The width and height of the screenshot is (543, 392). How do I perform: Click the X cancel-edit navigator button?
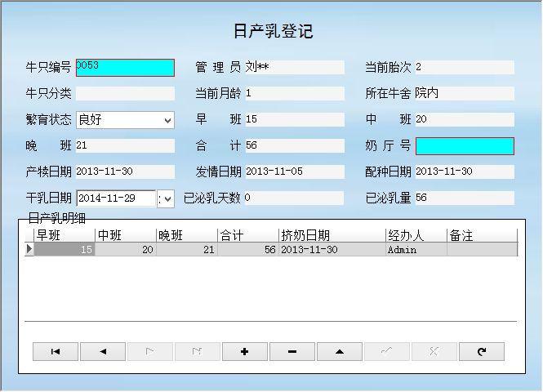click(x=434, y=351)
